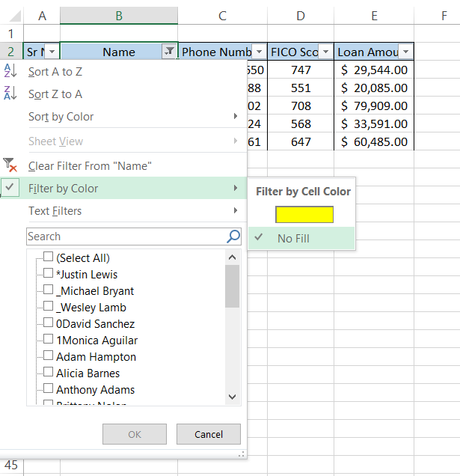This screenshot has width=460, height=476.
Task: Click the Sort A to Z icon
Action: (x=10, y=71)
